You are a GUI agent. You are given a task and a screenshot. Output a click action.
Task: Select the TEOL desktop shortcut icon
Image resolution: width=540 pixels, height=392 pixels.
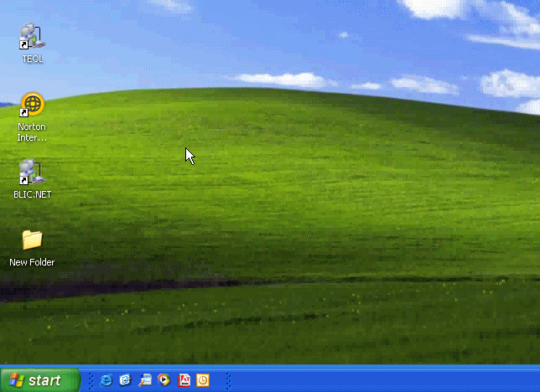click(32, 37)
